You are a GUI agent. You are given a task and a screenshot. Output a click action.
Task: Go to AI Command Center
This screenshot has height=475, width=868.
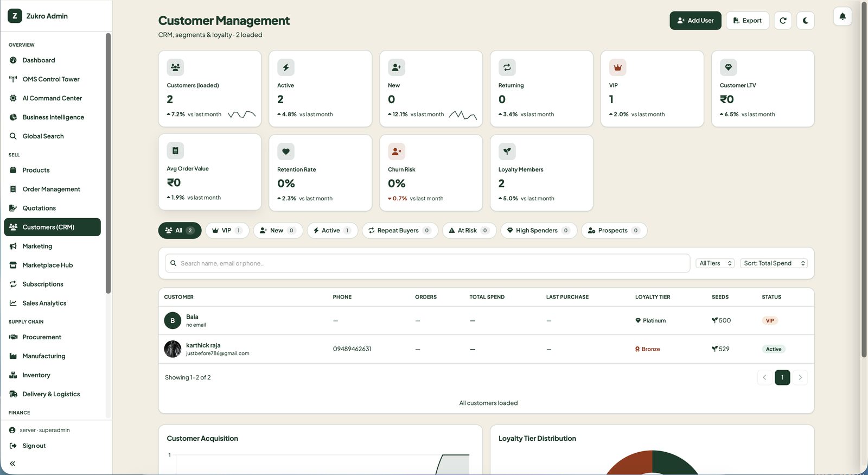pos(52,98)
